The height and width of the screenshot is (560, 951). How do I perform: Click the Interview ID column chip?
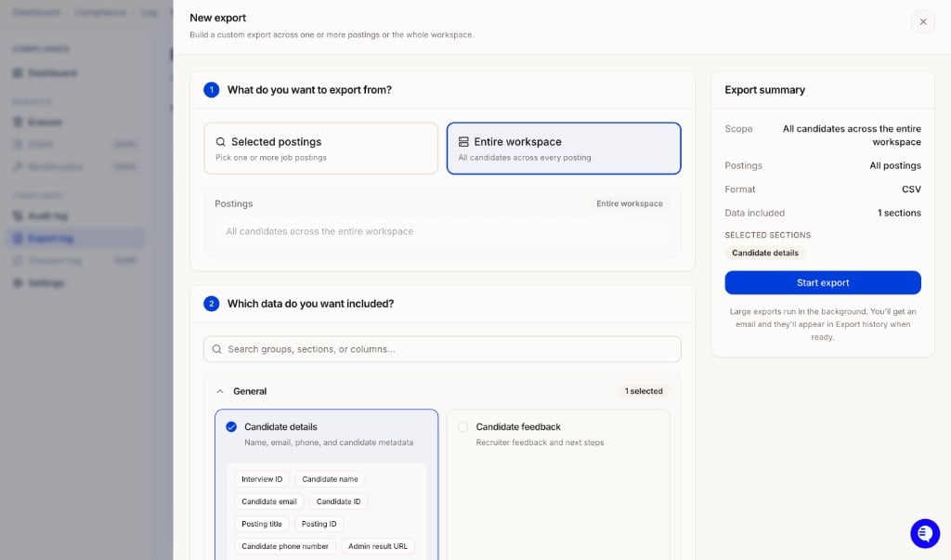click(262, 479)
